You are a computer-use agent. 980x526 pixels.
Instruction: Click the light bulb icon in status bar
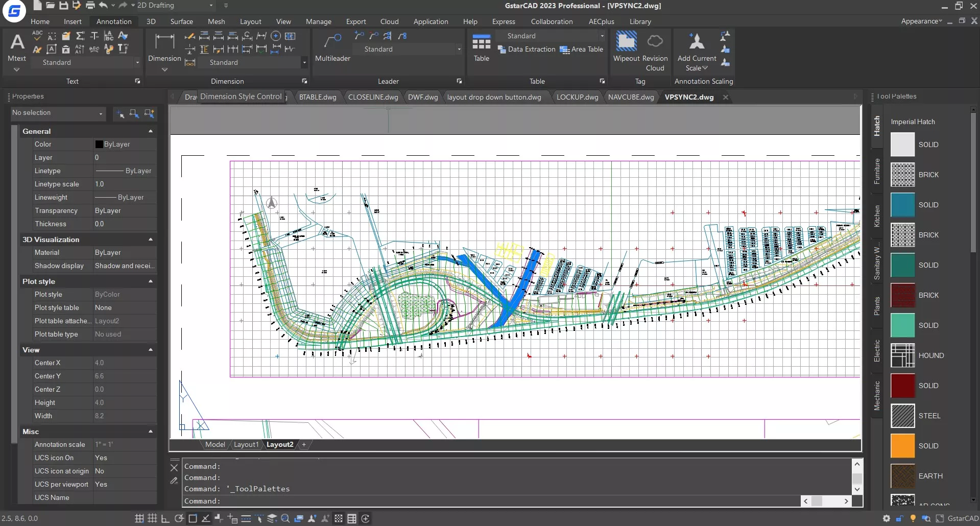point(913,518)
